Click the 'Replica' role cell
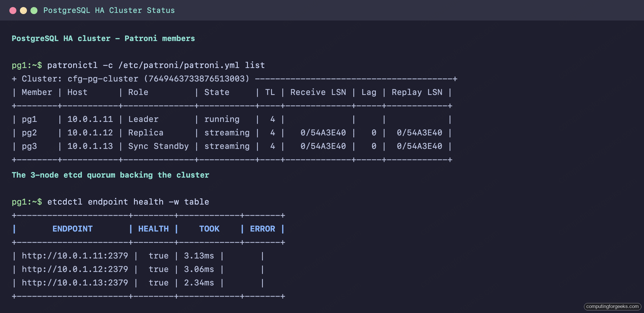 [146, 133]
